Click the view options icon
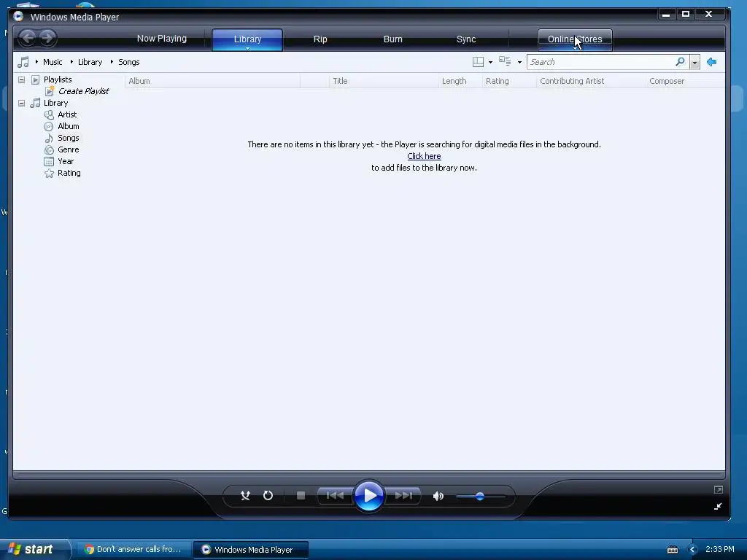 505,61
